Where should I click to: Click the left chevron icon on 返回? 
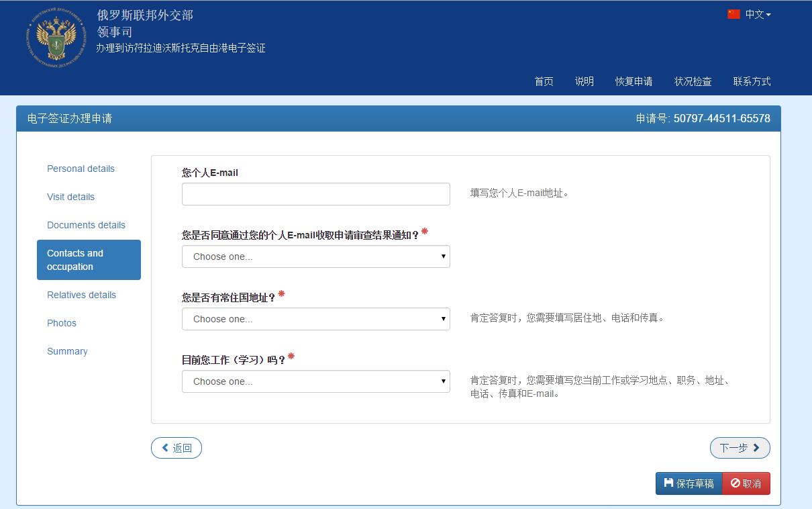(x=164, y=448)
